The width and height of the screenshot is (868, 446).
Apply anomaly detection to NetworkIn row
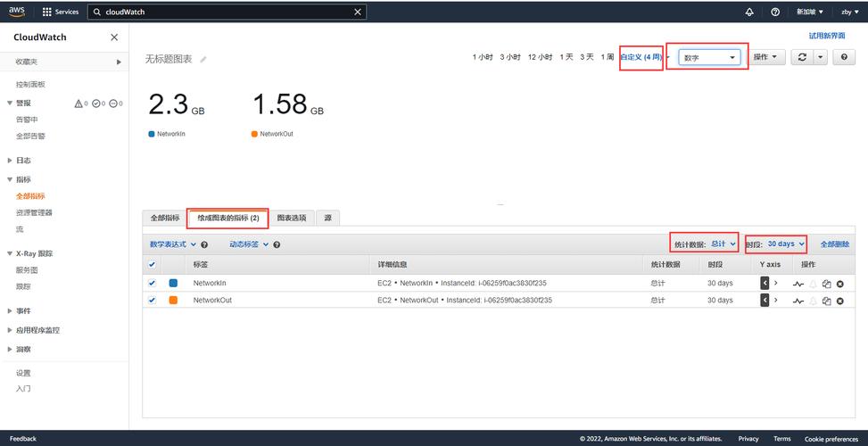pyautogui.click(x=798, y=284)
